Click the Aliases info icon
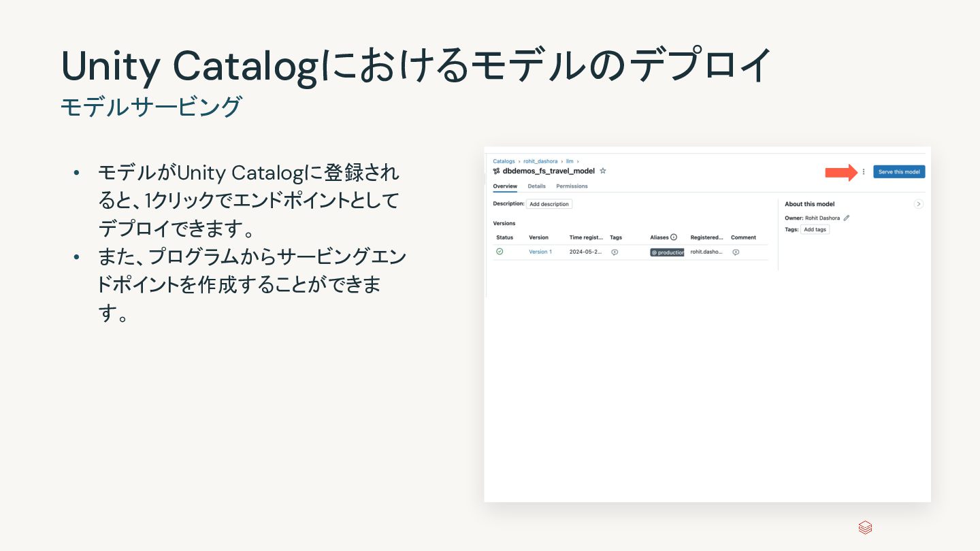Viewport: 980px width, 551px height. point(674,237)
